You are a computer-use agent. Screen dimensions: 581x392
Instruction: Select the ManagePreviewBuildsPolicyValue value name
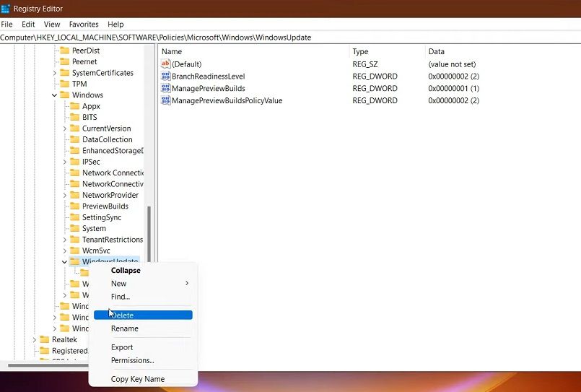coord(227,100)
